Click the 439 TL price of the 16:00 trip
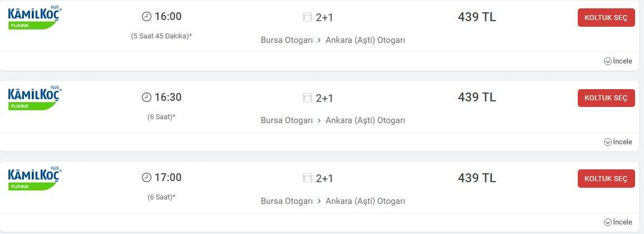This screenshot has width=644, height=234. (476, 17)
